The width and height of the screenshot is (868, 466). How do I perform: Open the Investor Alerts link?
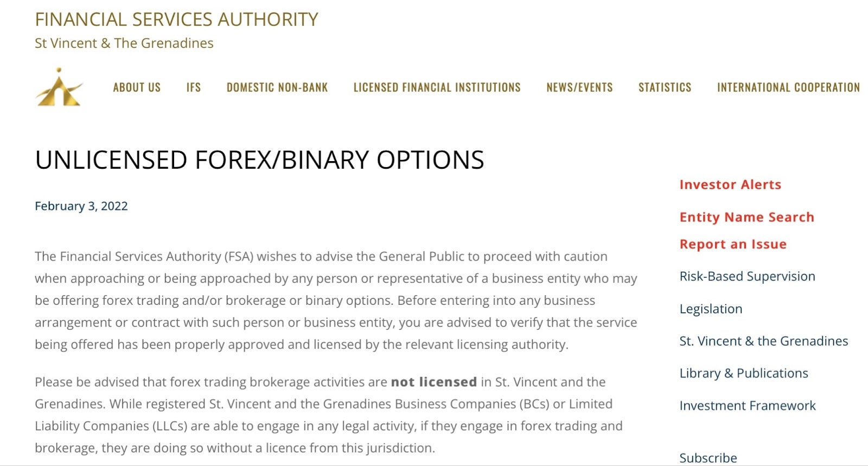(x=730, y=184)
